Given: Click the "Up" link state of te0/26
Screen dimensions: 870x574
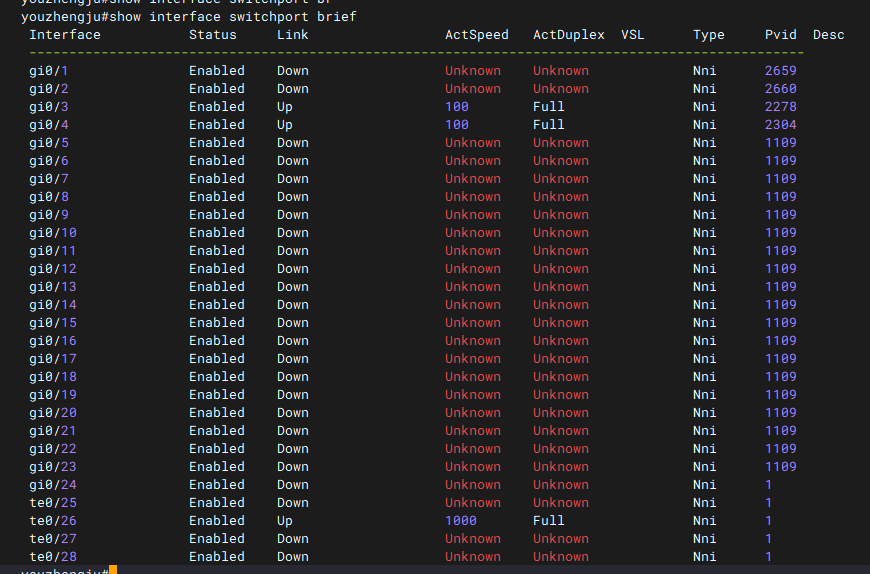Looking at the screenshot, I should click(285, 521).
